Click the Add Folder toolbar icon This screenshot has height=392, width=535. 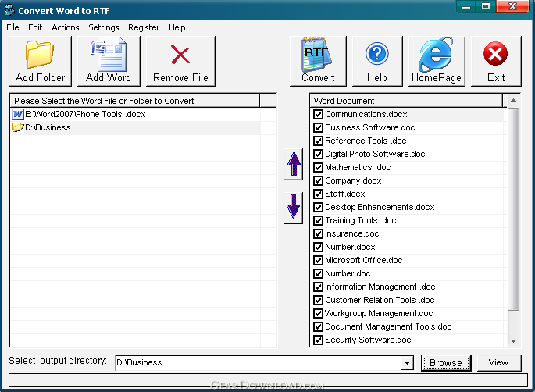coord(40,55)
